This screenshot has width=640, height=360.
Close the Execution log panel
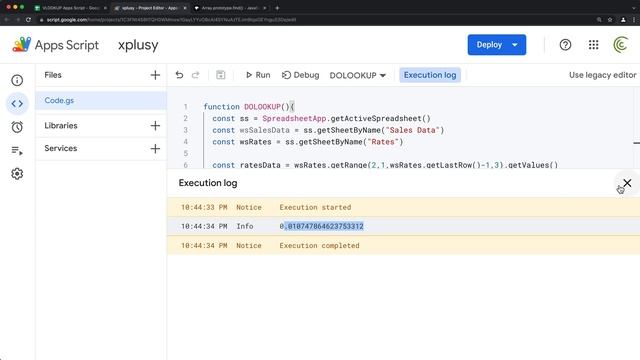(x=627, y=183)
